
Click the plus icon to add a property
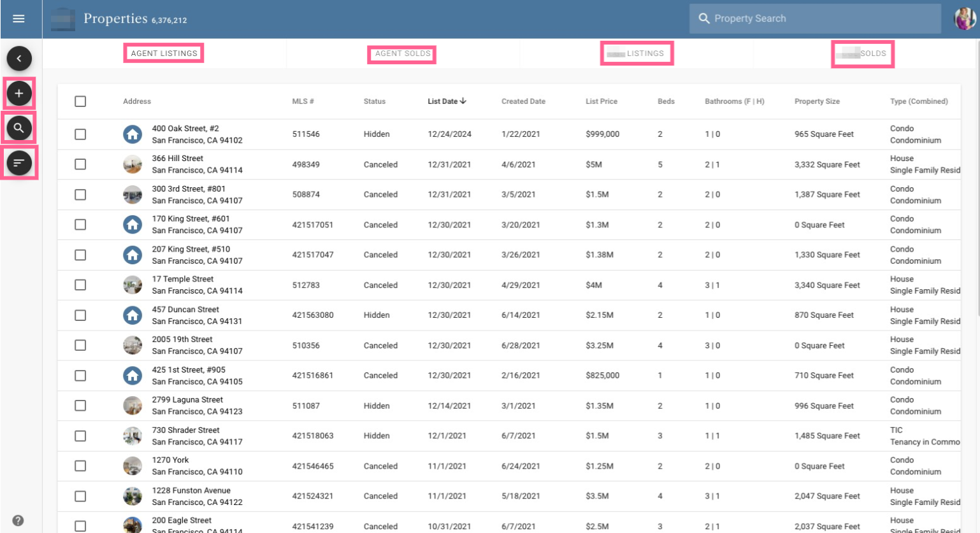(x=19, y=93)
